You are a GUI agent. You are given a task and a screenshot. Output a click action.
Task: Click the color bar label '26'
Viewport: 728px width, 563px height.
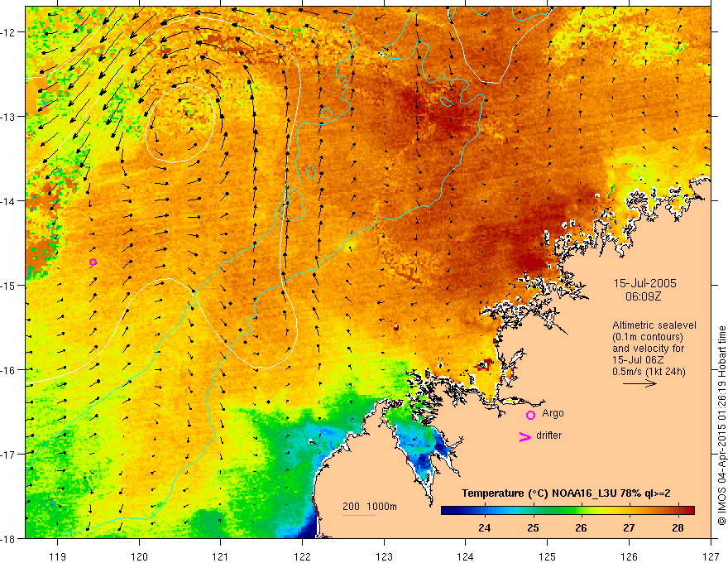coord(581,527)
